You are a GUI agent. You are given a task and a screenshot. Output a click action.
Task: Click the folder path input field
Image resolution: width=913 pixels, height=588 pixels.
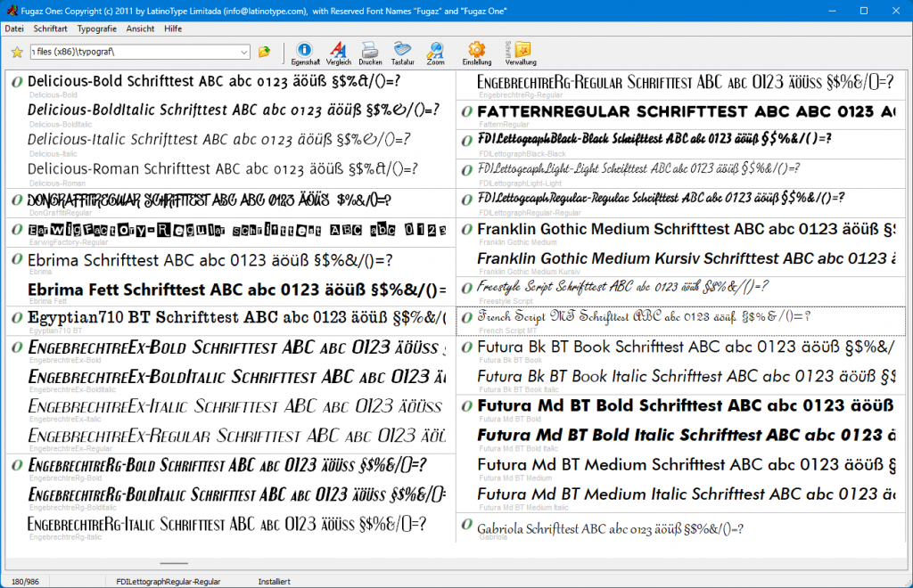coord(134,53)
